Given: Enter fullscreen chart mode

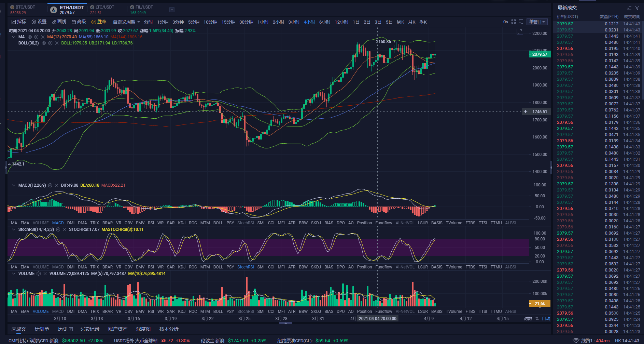Looking at the screenshot, I should [x=514, y=22].
